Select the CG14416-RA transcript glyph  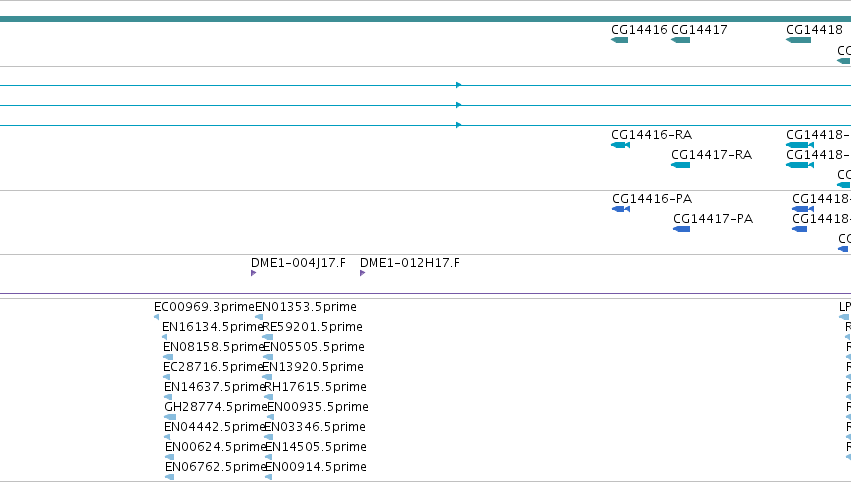coord(620,145)
